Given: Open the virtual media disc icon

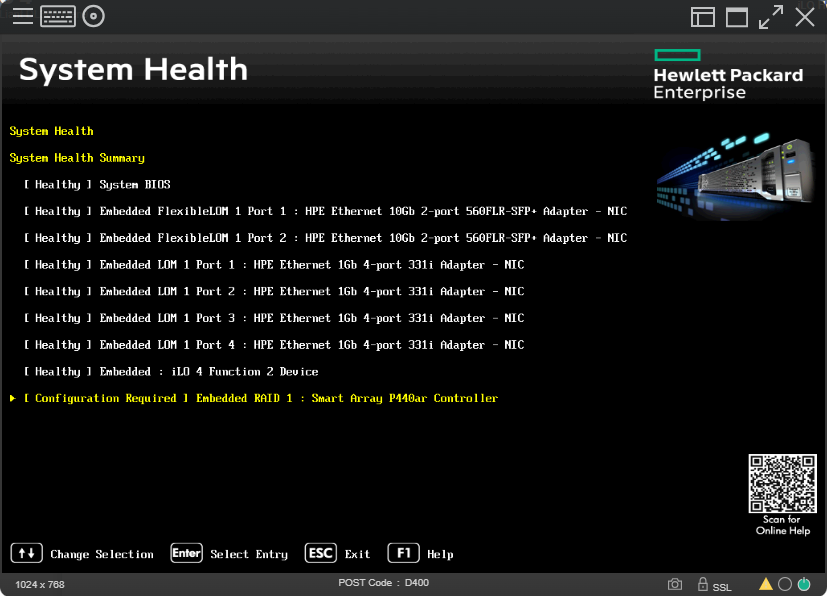Looking at the screenshot, I should click(x=93, y=16).
